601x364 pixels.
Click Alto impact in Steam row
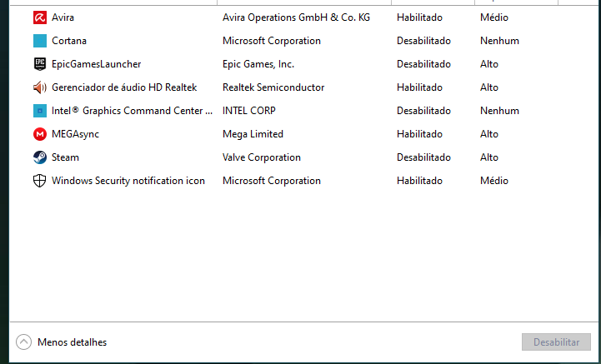pos(489,157)
